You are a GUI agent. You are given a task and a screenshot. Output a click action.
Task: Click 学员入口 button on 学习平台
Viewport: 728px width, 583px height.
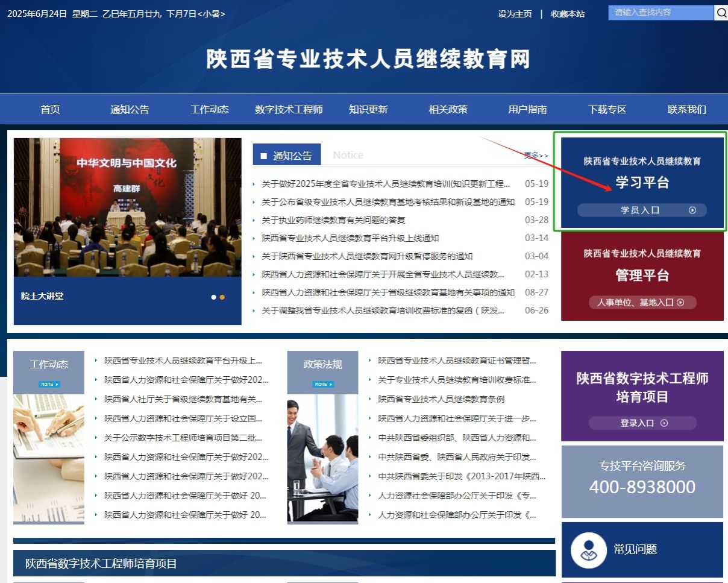[x=641, y=210]
